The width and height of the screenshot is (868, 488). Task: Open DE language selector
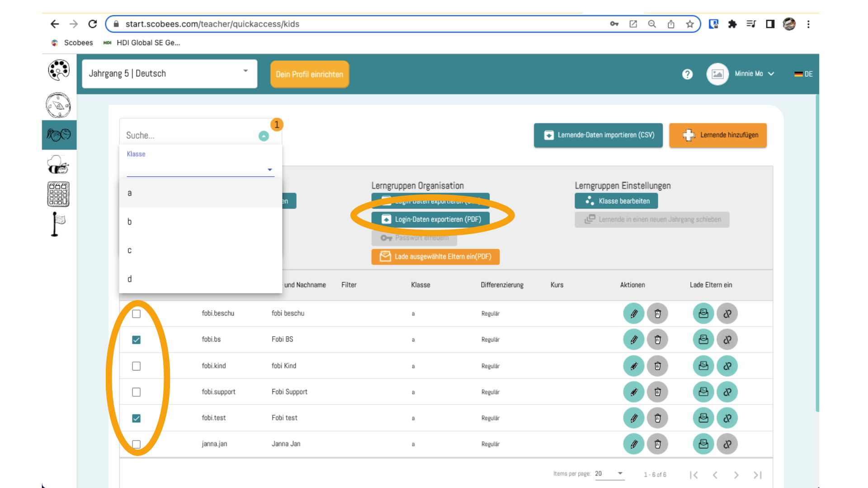(x=803, y=74)
